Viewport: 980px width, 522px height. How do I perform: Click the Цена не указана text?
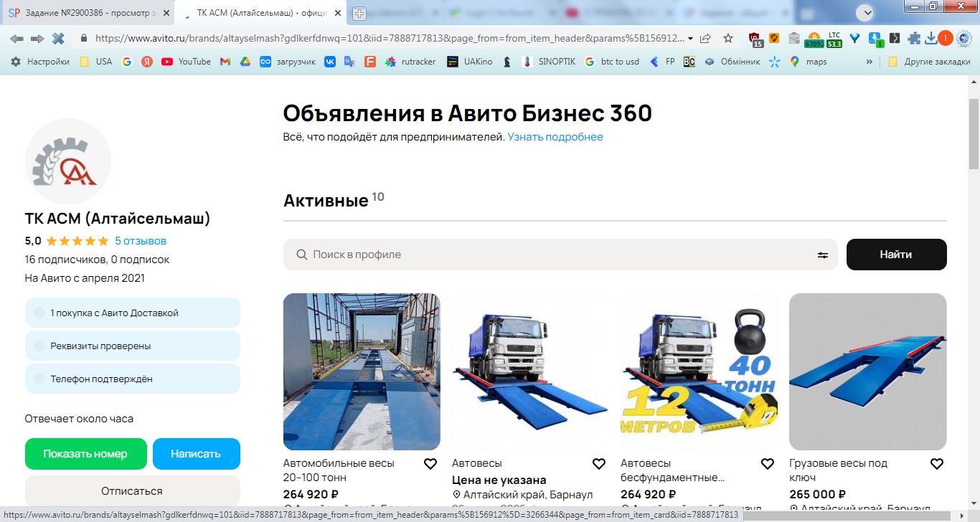coord(499,480)
